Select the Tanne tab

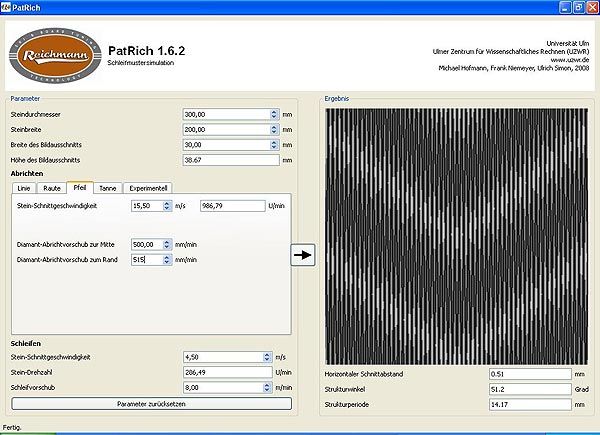108,187
